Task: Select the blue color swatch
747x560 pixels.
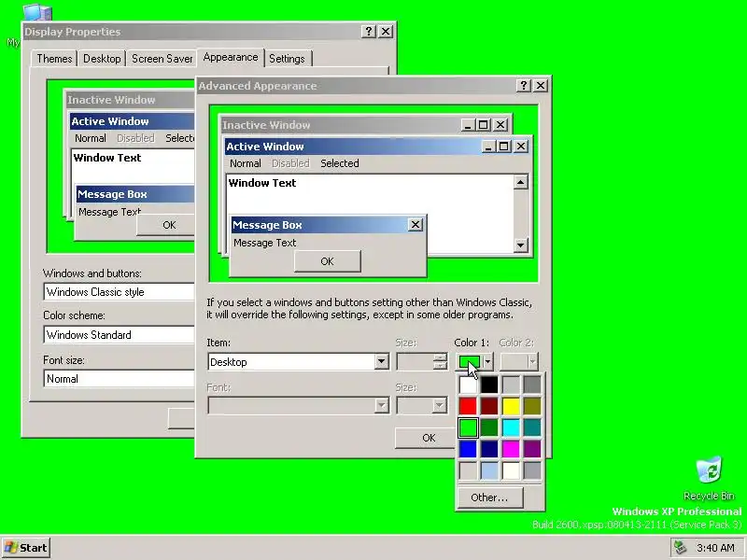Action: [468, 449]
